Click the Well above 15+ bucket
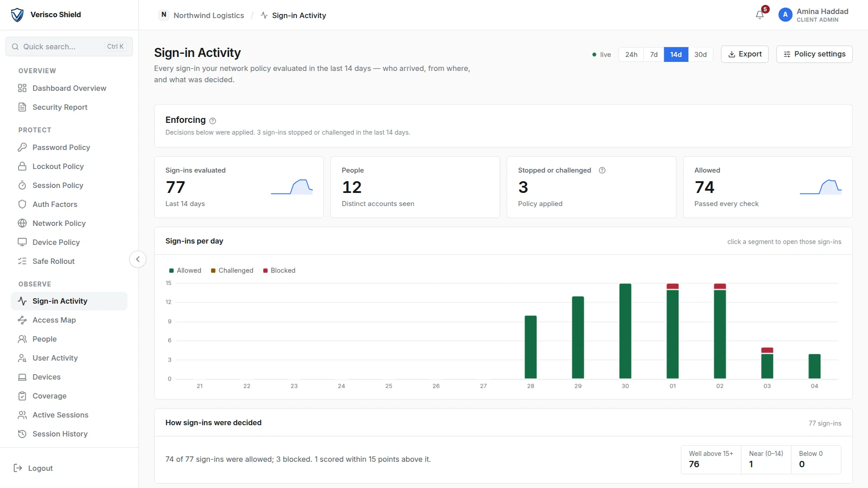Image resolution: width=868 pixels, height=488 pixels. coord(711,460)
